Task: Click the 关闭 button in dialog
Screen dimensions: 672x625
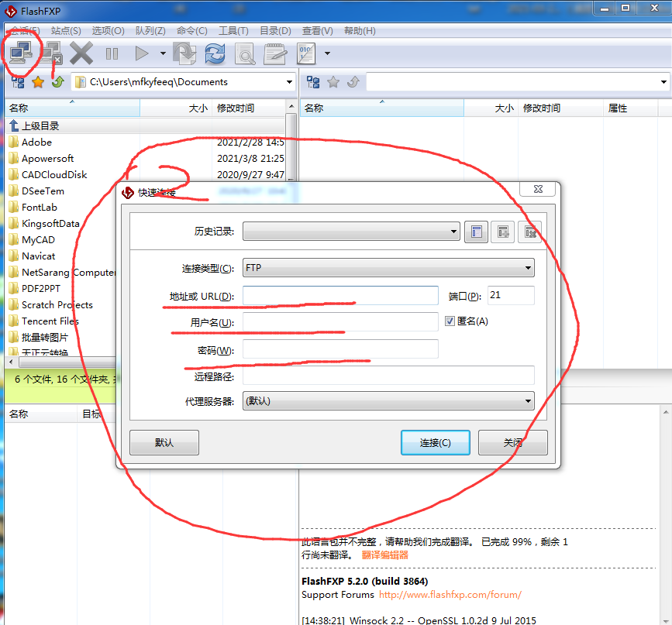Action: 513,442
